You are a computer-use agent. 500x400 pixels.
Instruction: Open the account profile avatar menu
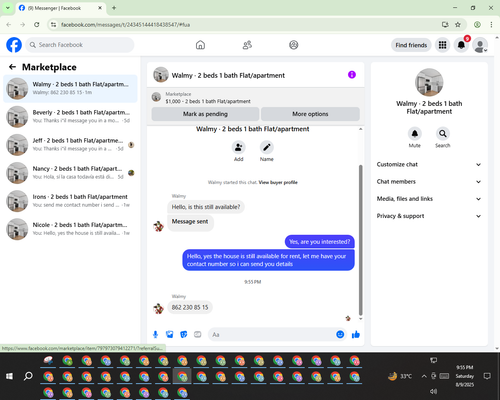[x=480, y=45]
